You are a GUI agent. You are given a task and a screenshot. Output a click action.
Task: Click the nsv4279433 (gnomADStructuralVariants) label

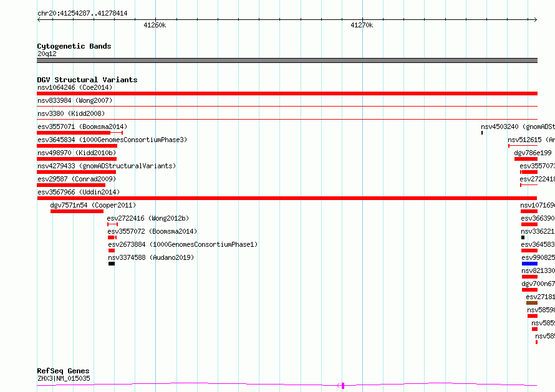coord(107,166)
